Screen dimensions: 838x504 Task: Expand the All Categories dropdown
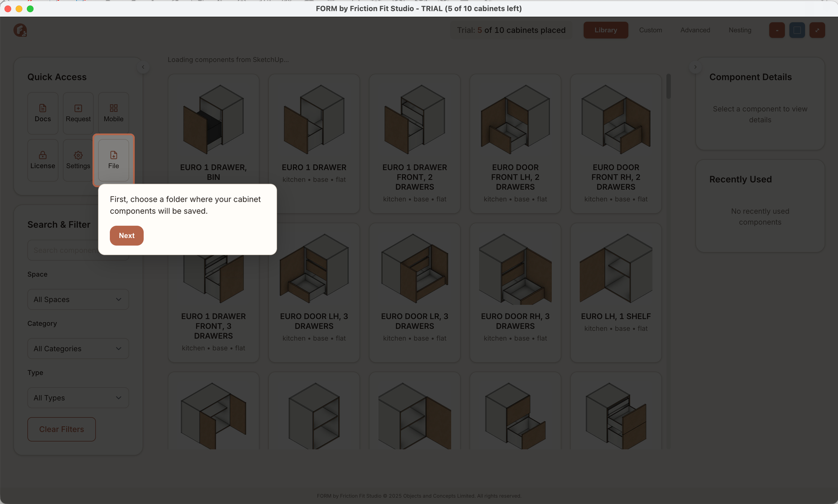click(78, 349)
